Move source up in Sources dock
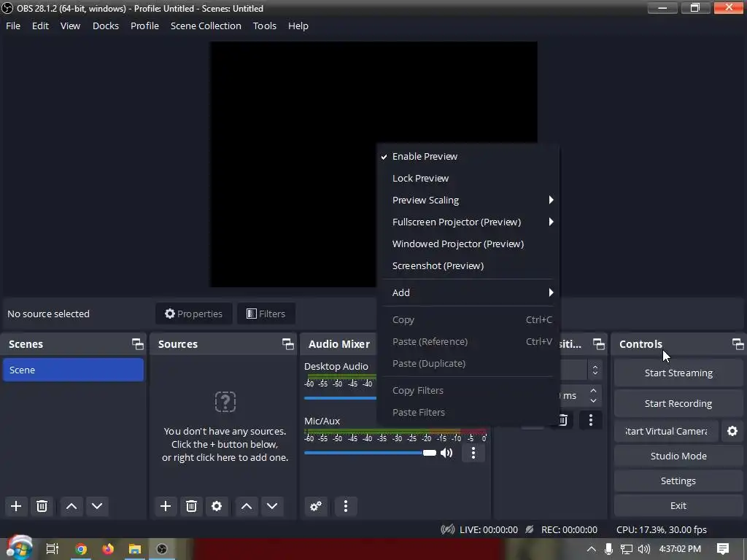Screen dimensions: 747x560 click(x=247, y=506)
